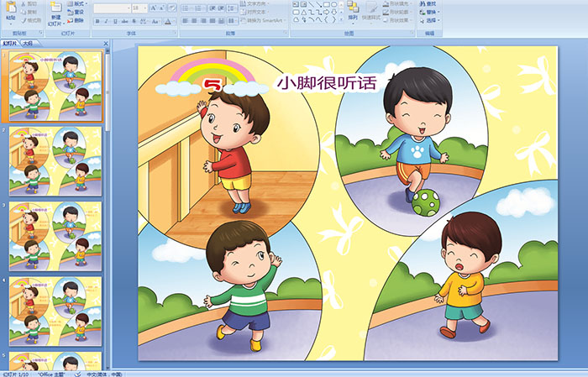Align paragraph text right
This screenshot has width=588, height=377.
[203, 21]
